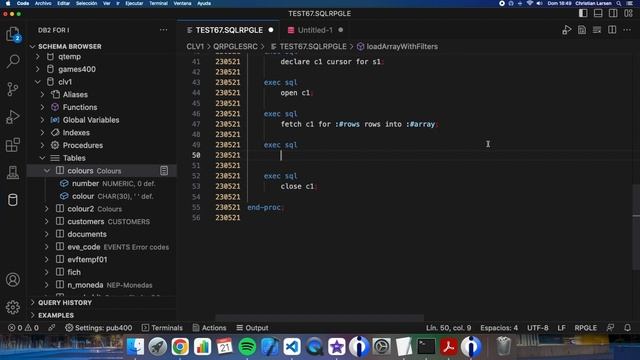
Task: Click the UTF-8 encoding indicator
Action: (x=538, y=328)
